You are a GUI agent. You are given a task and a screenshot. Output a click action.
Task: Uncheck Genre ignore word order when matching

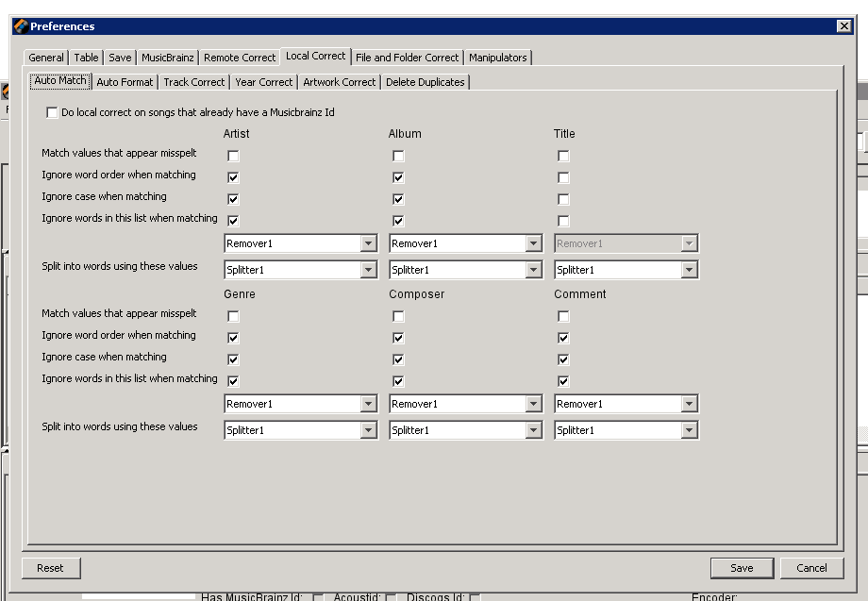pyautogui.click(x=233, y=338)
